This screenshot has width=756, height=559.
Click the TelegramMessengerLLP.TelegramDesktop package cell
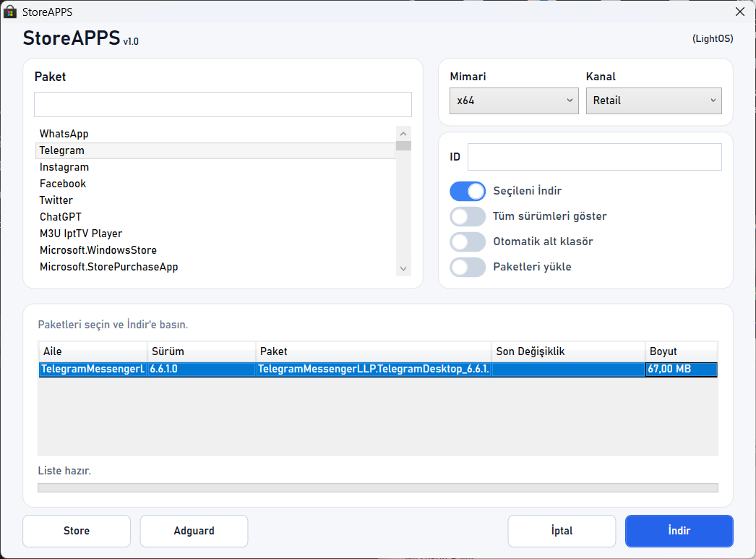[374, 370]
